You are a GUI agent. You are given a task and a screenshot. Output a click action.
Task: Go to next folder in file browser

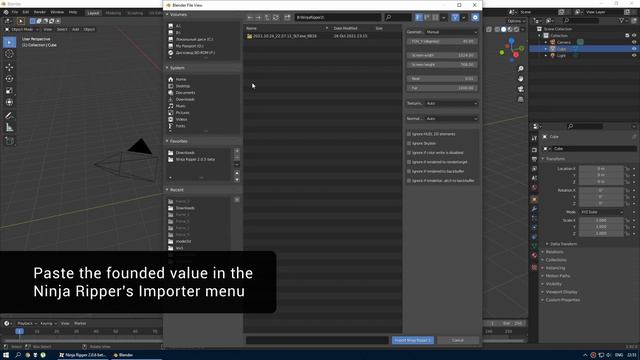point(258,18)
